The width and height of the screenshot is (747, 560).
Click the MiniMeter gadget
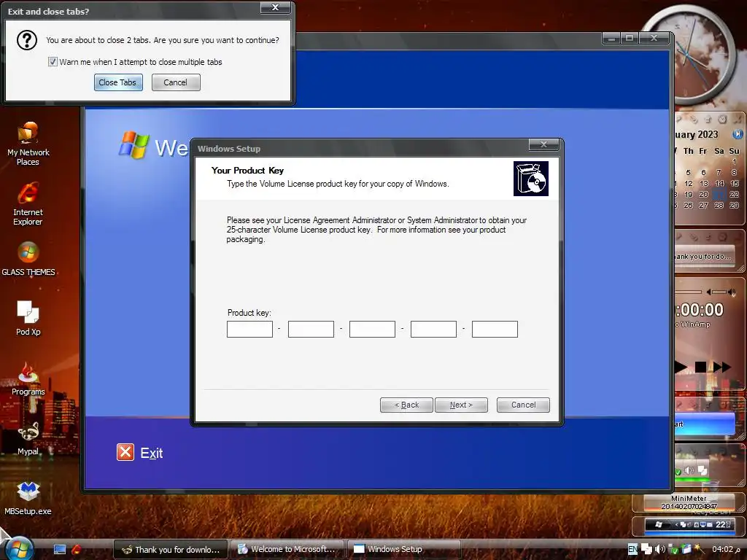[x=689, y=502]
